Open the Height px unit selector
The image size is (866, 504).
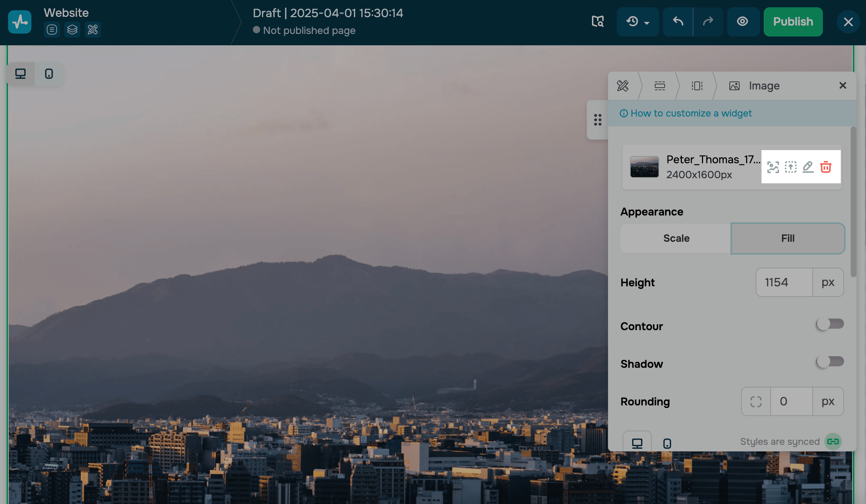(828, 282)
